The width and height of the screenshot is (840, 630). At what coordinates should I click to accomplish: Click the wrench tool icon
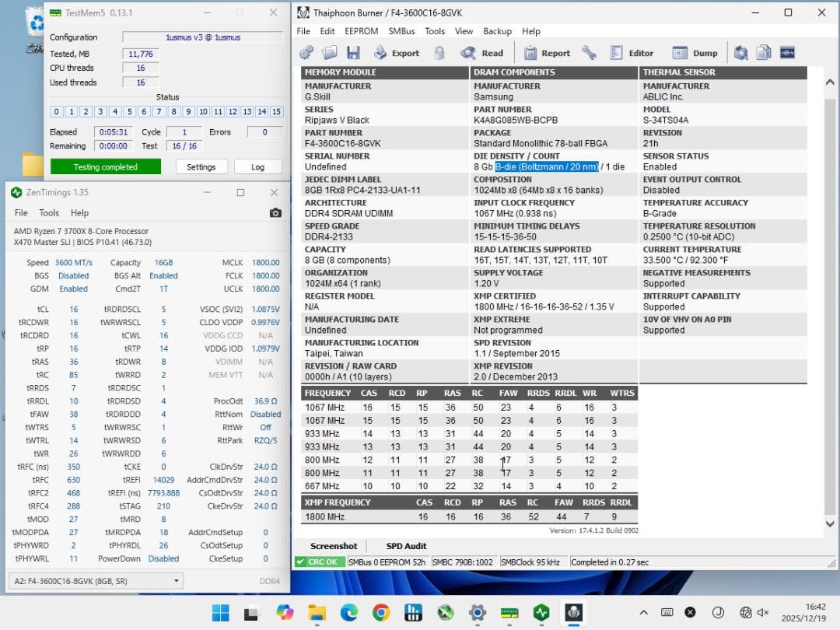pos(589,53)
